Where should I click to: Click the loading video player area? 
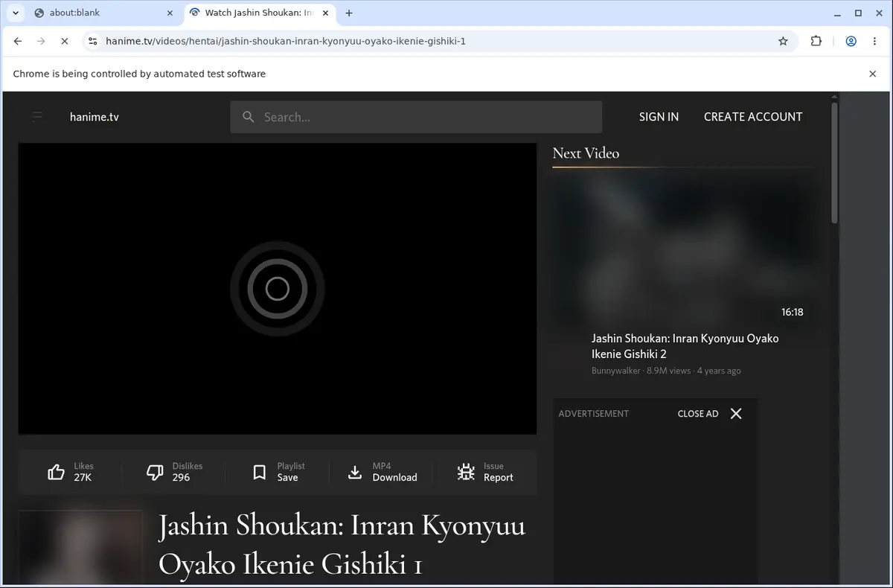pyautogui.click(x=278, y=289)
